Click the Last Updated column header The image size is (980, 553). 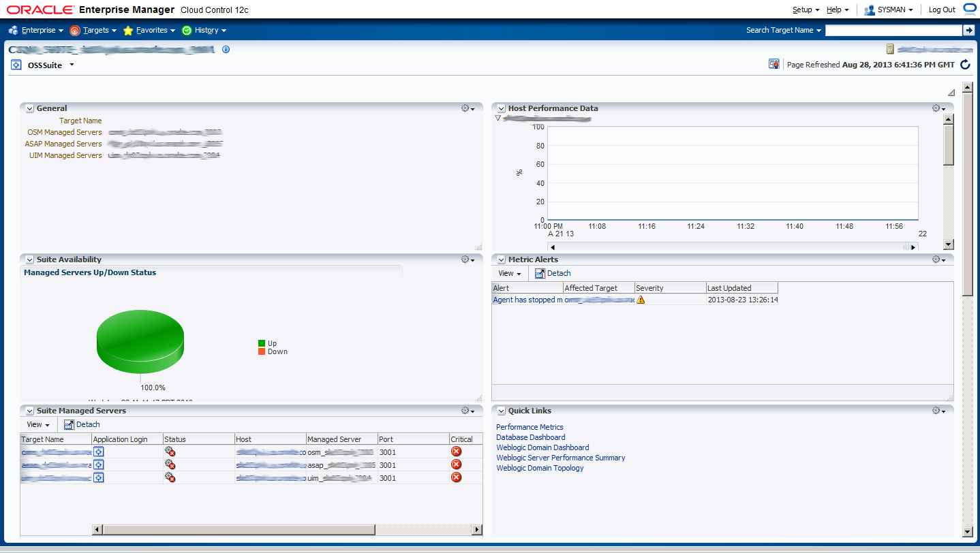pyautogui.click(x=741, y=288)
